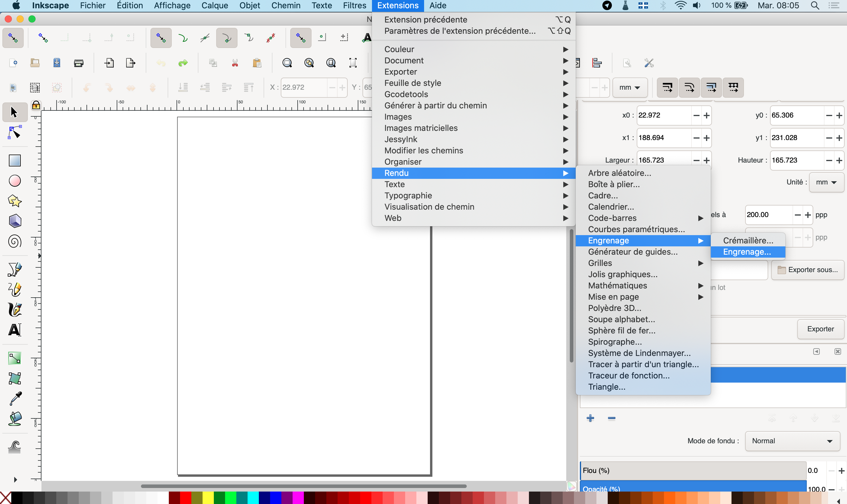Open the Mode de fondu dropdown
Viewport: 847px width, 504px height.
click(x=792, y=441)
